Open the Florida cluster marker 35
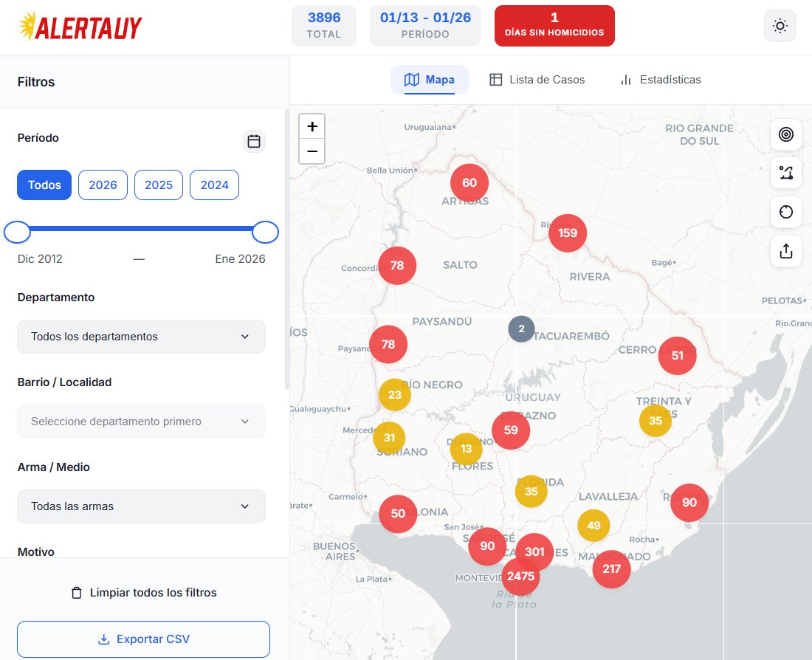This screenshot has height=660, width=812. coord(531,491)
